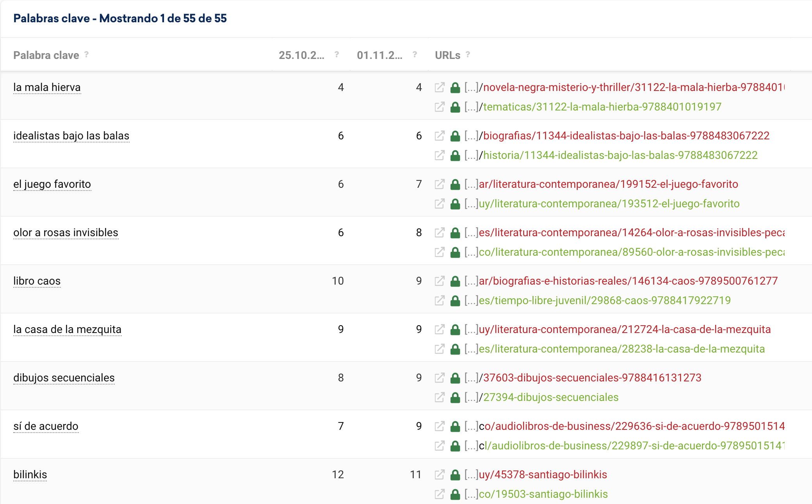Click the question mark help icon beside URLs header
The width and height of the screenshot is (812, 504).
(x=468, y=55)
